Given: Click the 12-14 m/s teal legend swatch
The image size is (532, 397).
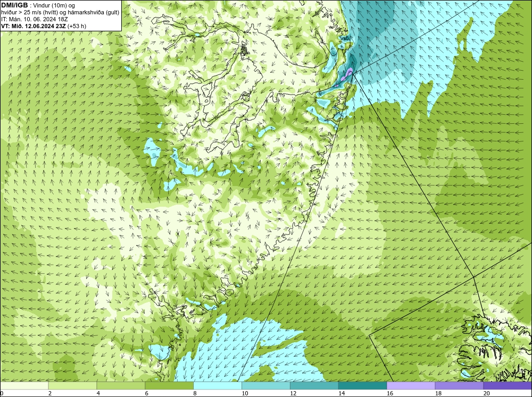Looking at the screenshot, I should click(314, 386).
